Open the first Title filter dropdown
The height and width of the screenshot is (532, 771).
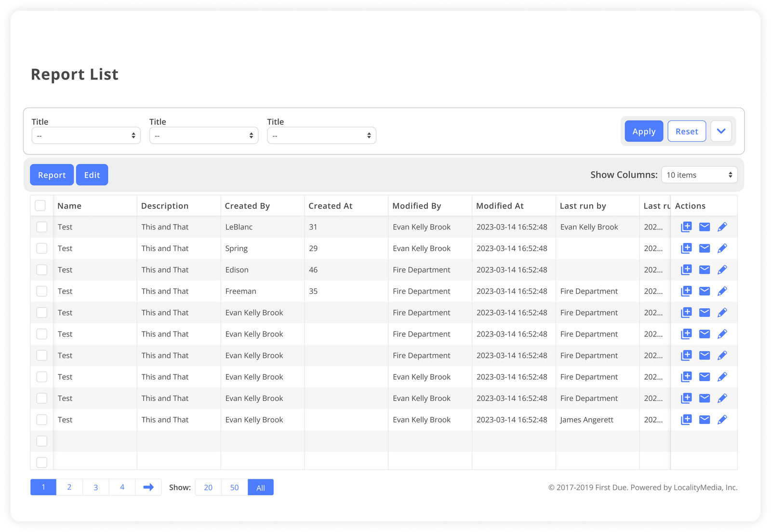coord(86,135)
